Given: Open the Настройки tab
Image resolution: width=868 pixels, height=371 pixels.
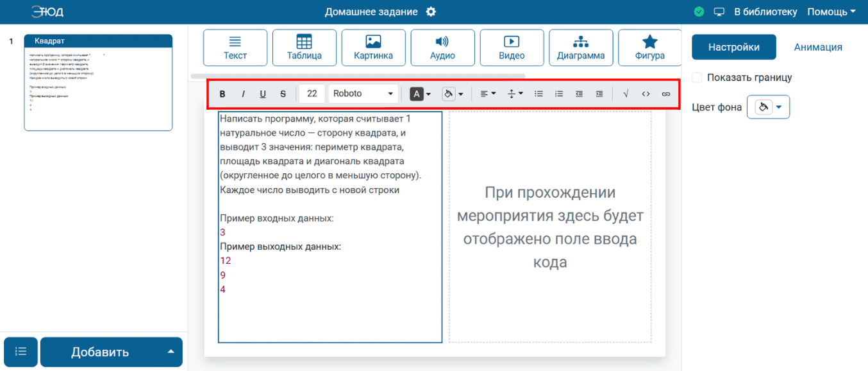Looking at the screenshot, I should tap(734, 47).
